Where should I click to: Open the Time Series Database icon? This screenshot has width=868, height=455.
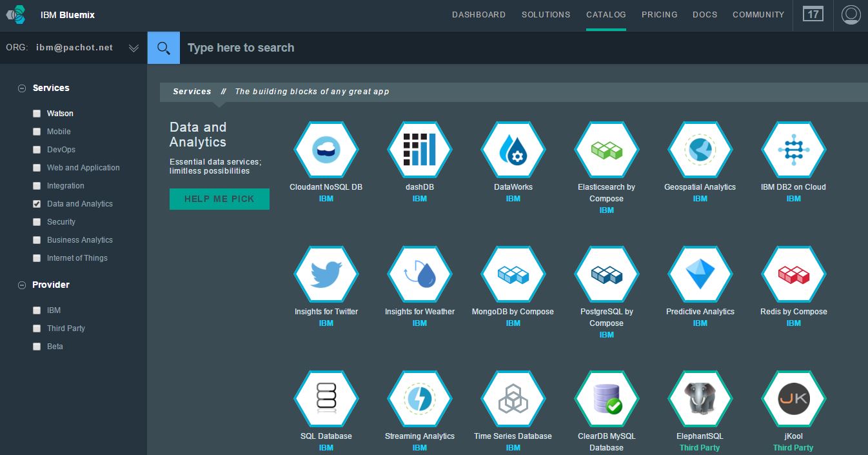tap(513, 398)
